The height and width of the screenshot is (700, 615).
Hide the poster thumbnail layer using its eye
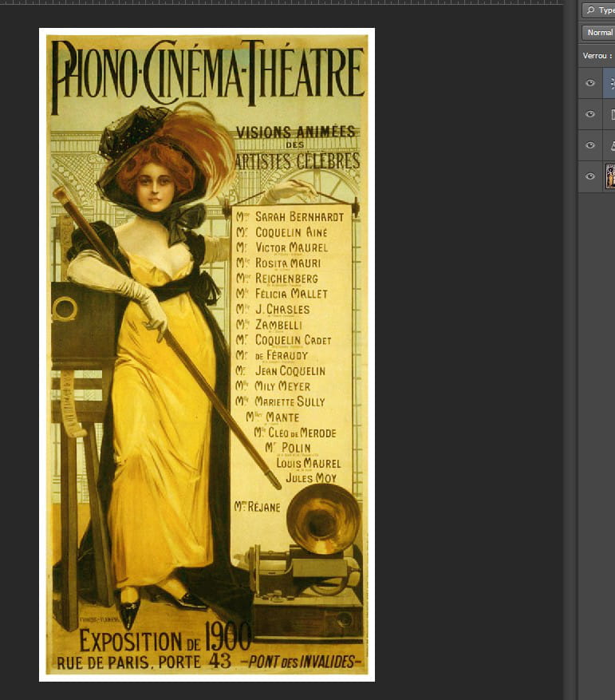tap(590, 176)
